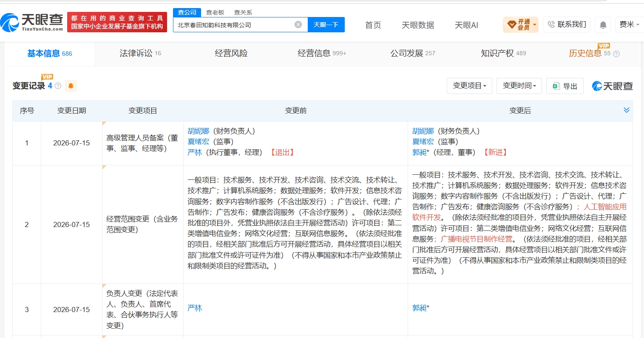Open 严林 executive director link in row 1
The width and height of the screenshot is (644, 338).
(x=195, y=152)
